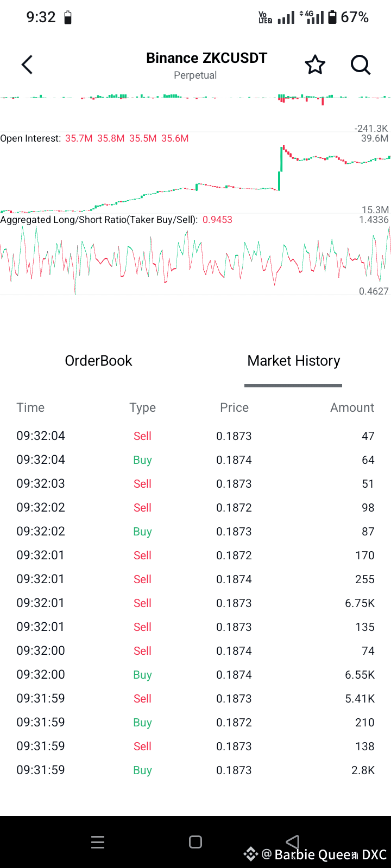Favorite ZKCUSDT with the star icon

pyautogui.click(x=315, y=65)
